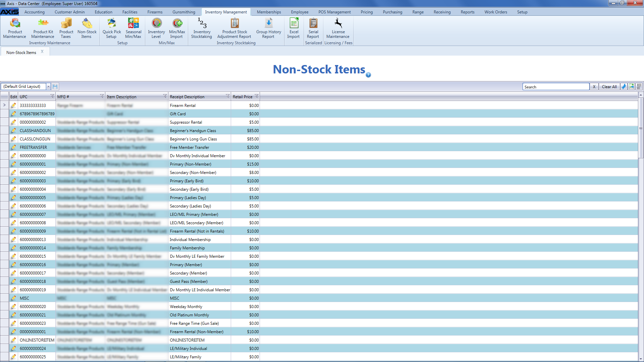Click the vertical scrollbar up arrow
The width and height of the screenshot is (644, 362).
(x=641, y=95)
